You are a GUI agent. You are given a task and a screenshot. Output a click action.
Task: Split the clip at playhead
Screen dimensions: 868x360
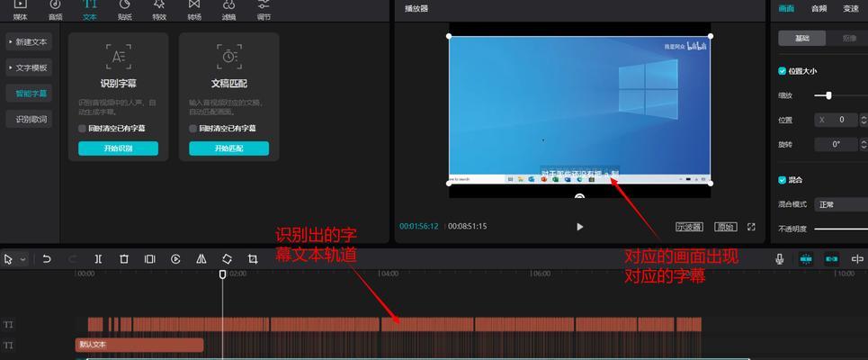point(98,258)
